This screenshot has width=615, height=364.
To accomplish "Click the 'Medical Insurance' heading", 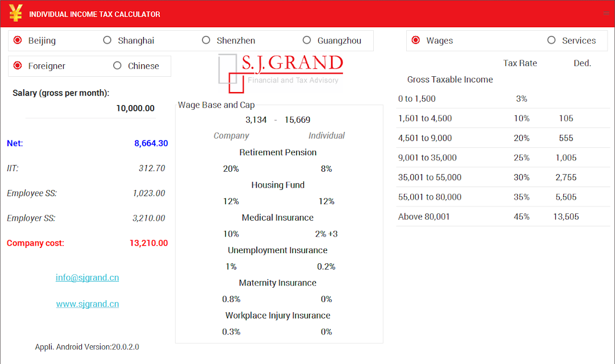I will pos(278,217).
